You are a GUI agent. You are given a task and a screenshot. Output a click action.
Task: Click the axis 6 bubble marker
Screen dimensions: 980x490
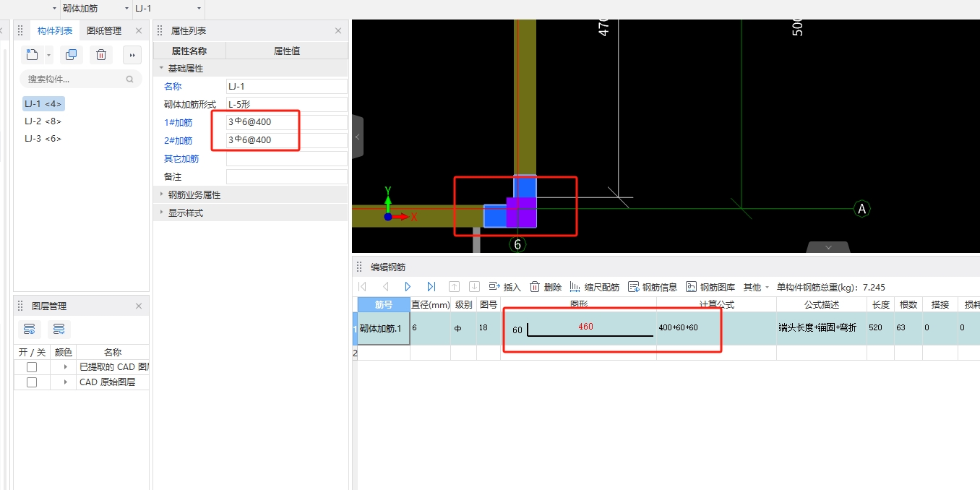pos(517,245)
